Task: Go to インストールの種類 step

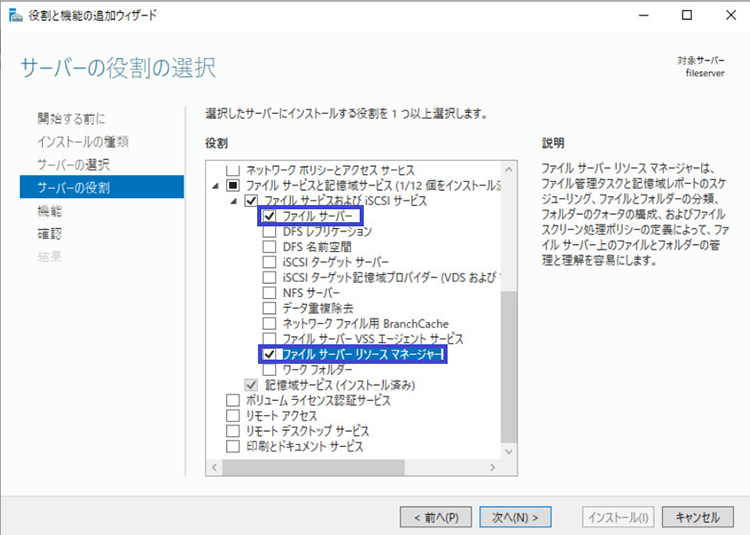Action: coord(83,142)
